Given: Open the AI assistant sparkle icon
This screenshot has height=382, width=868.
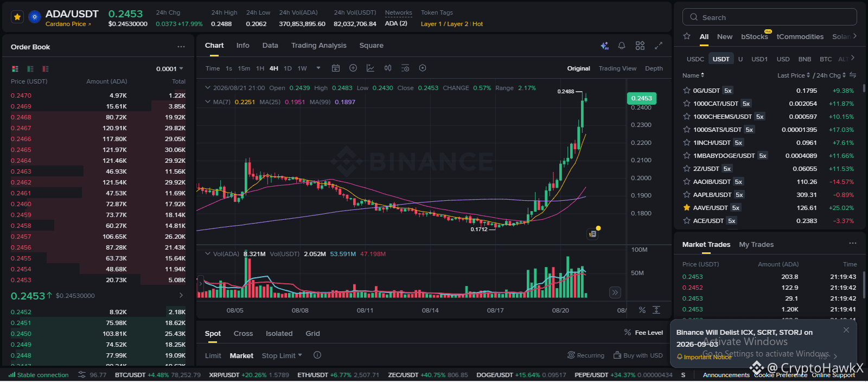Looking at the screenshot, I should [x=604, y=46].
